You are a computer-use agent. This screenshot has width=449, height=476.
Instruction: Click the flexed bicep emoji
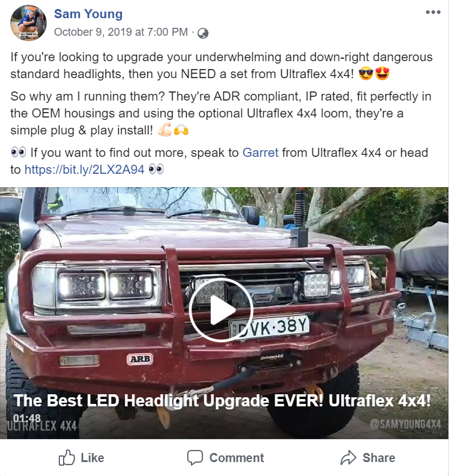pyautogui.click(x=165, y=130)
